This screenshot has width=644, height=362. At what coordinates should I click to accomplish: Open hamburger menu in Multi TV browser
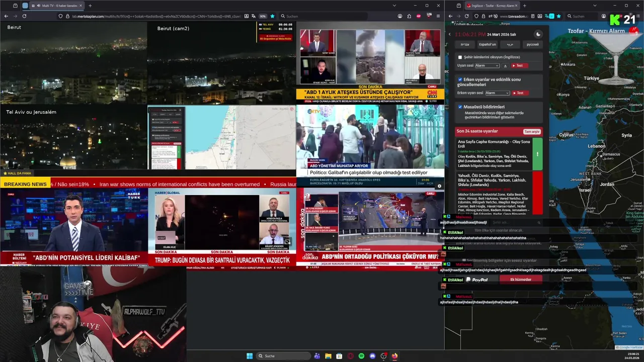438,16
